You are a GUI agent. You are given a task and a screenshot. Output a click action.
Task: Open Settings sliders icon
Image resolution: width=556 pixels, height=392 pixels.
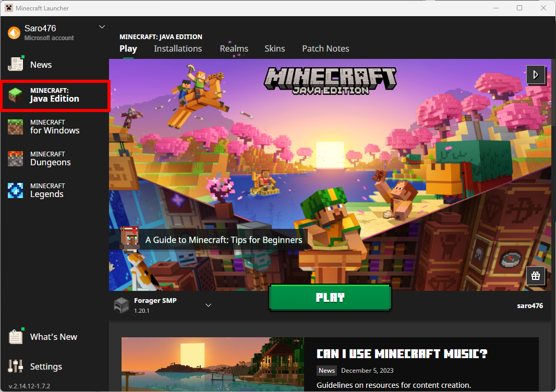point(15,366)
